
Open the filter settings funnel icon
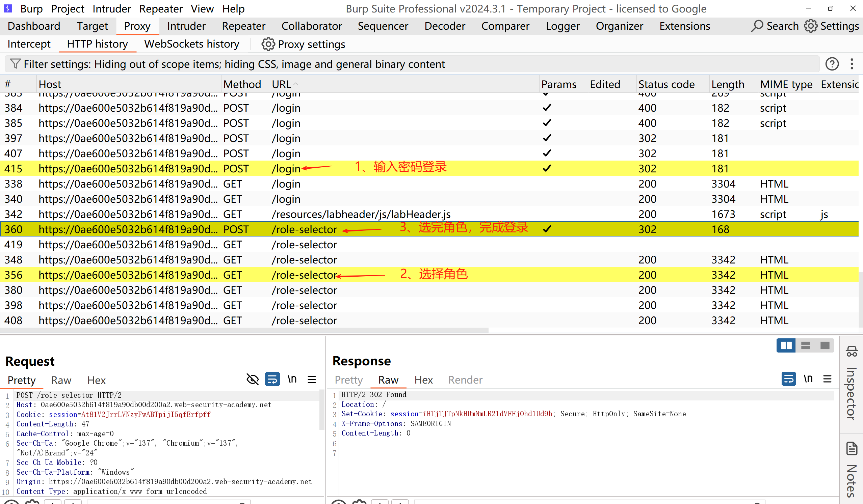(15, 64)
